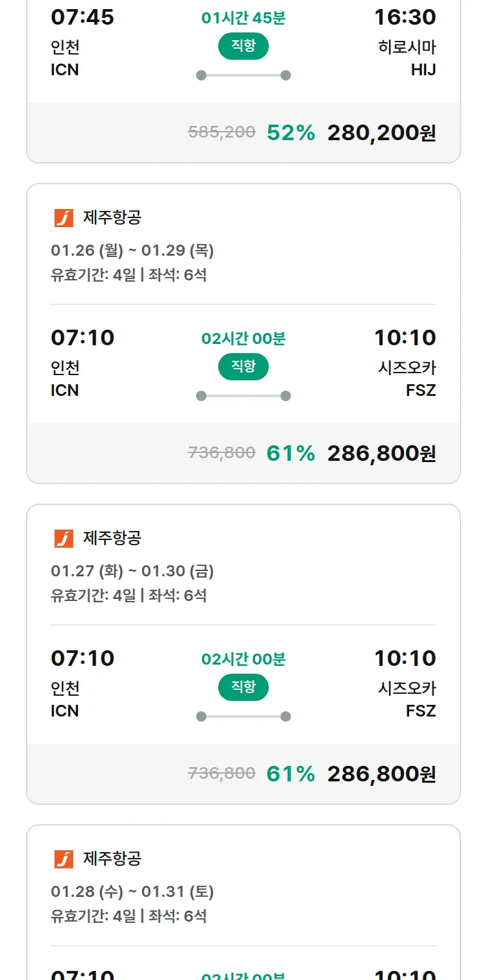The image size is (487, 980).
Task: Tap the 히로시마 HIJ destination
Action: (407, 58)
